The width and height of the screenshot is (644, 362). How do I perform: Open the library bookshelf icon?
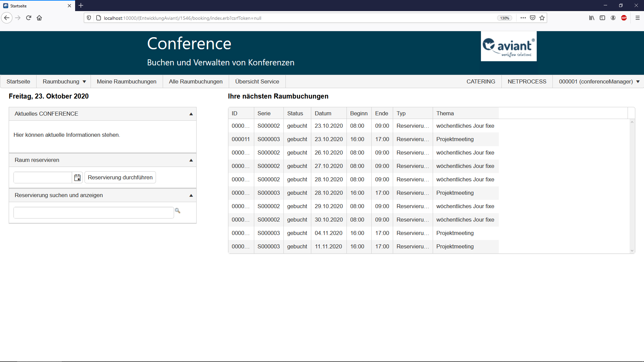(x=592, y=18)
